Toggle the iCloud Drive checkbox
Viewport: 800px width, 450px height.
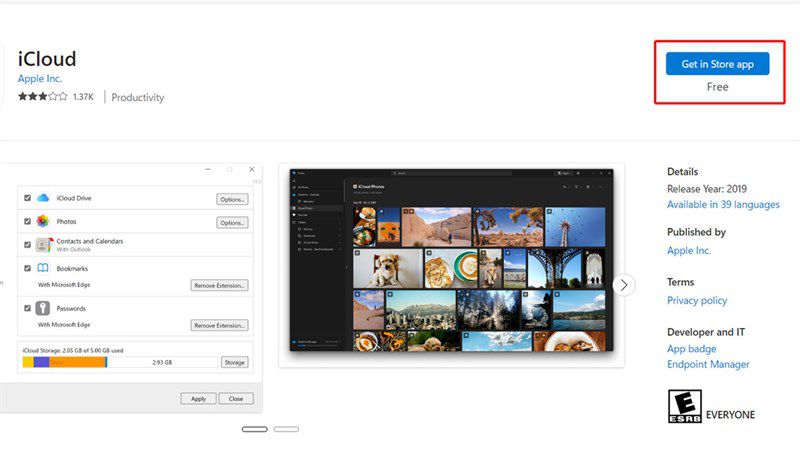pos(28,198)
